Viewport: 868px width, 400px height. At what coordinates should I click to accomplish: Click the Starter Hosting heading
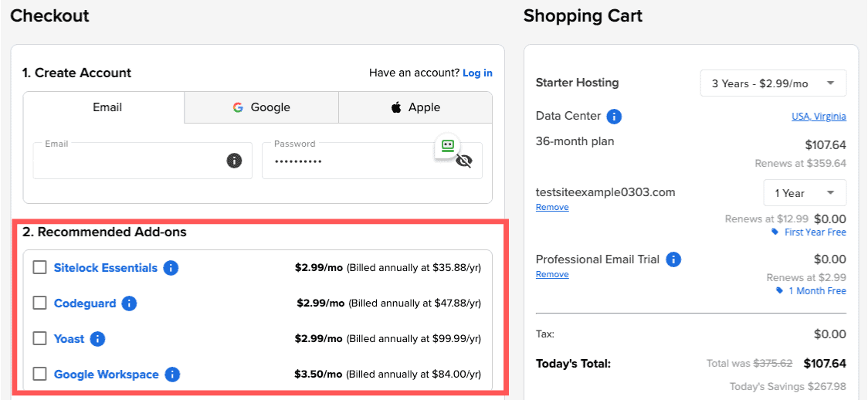point(578,83)
